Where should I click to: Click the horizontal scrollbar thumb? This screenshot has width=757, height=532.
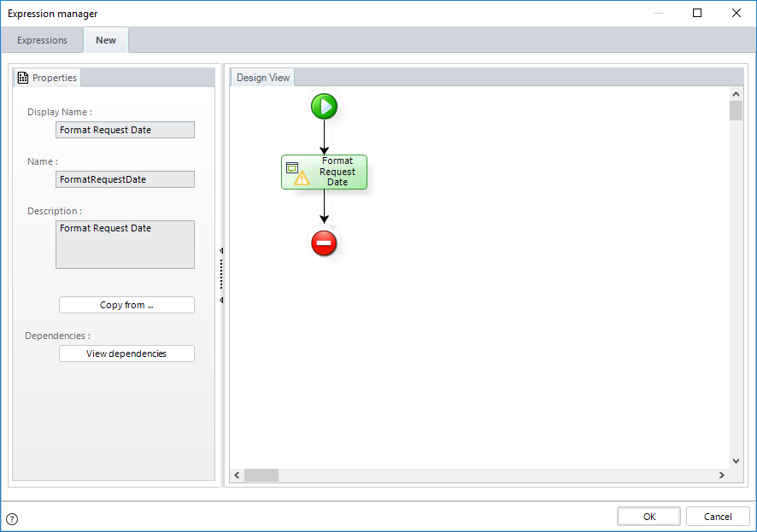tap(261, 475)
